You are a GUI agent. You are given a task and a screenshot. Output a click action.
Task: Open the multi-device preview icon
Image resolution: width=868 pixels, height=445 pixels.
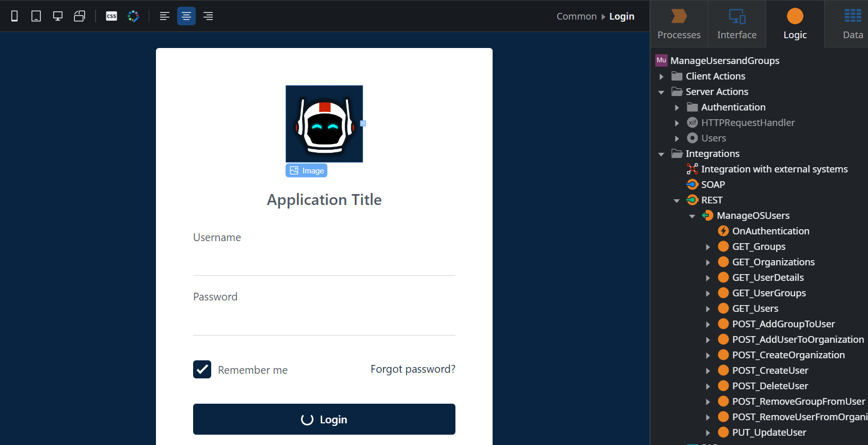click(80, 16)
